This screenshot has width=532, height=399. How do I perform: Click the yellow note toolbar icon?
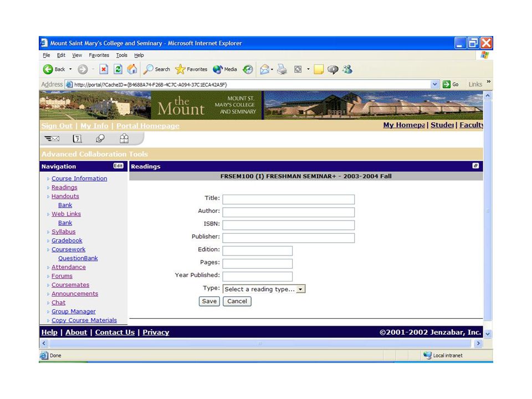(318, 70)
